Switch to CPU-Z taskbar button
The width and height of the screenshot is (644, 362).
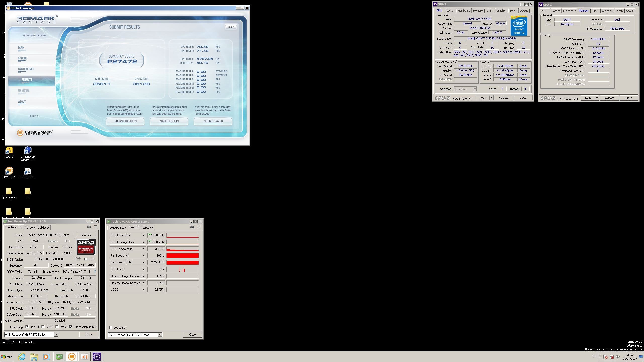pyautogui.click(x=97, y=357)
